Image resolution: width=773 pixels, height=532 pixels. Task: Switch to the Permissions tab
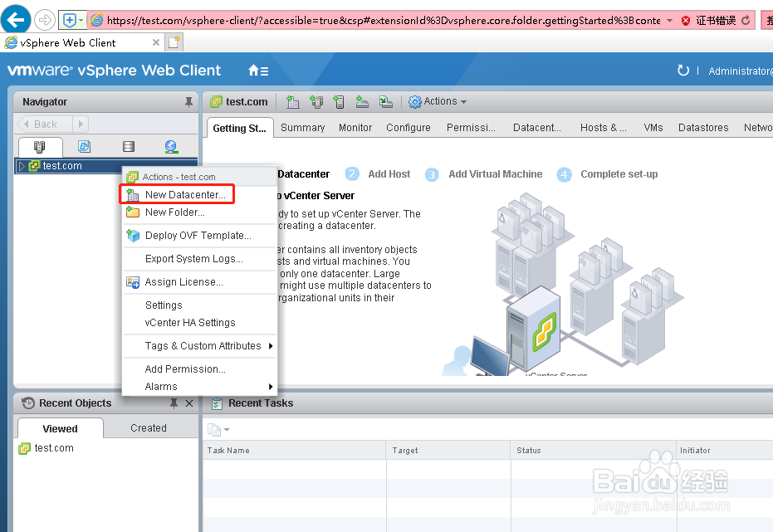click(x=471, y=128)
